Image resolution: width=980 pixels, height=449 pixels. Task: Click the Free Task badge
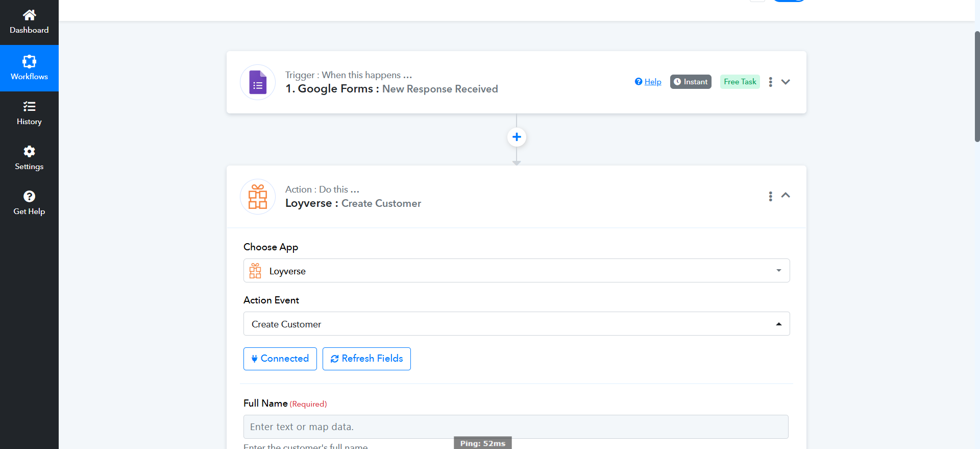coord(740,82)
